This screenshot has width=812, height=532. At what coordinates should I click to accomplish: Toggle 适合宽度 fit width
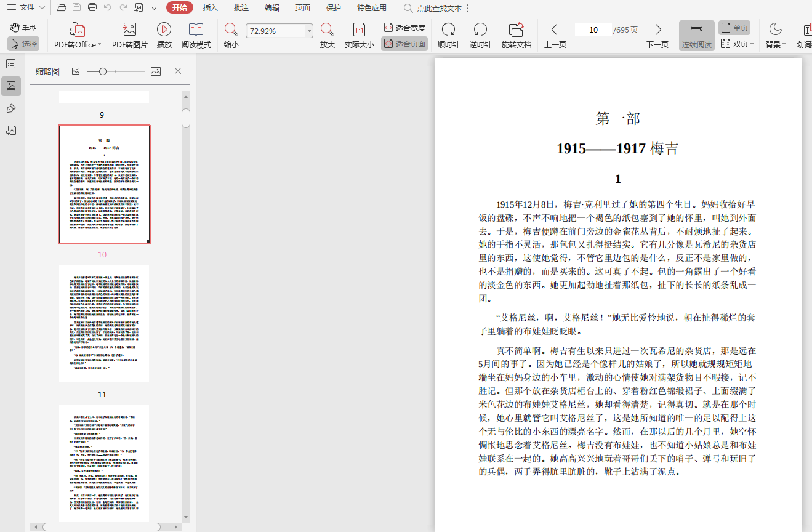coord(404,28)
